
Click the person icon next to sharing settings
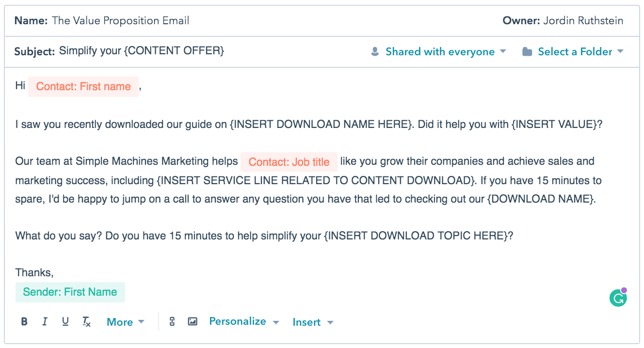click(375, 51)
